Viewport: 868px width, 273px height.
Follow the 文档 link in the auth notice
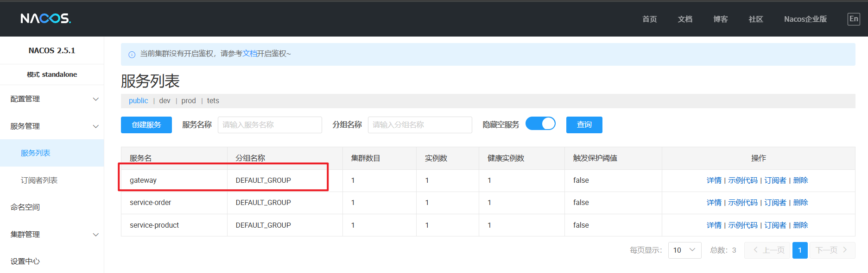click(x=249, y=54)
